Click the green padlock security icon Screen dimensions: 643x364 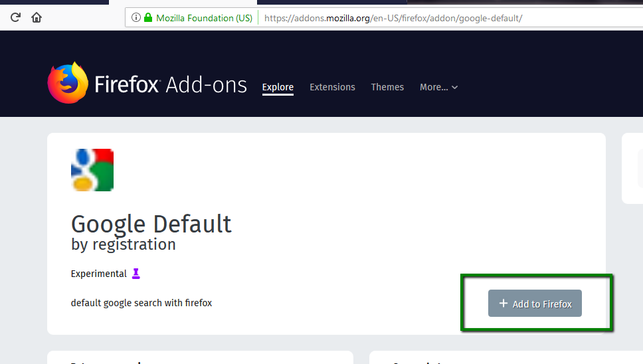click(x=148, y=18)
